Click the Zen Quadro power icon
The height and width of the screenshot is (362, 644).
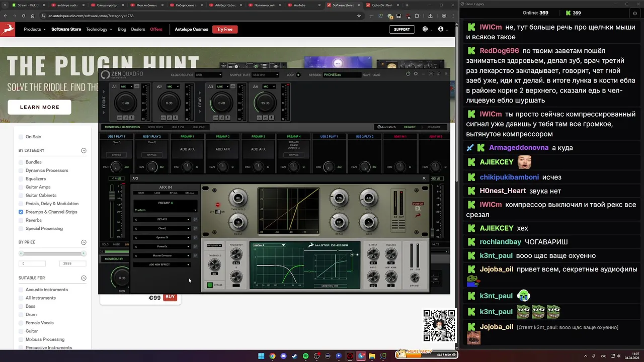click(x=408, y=74)
